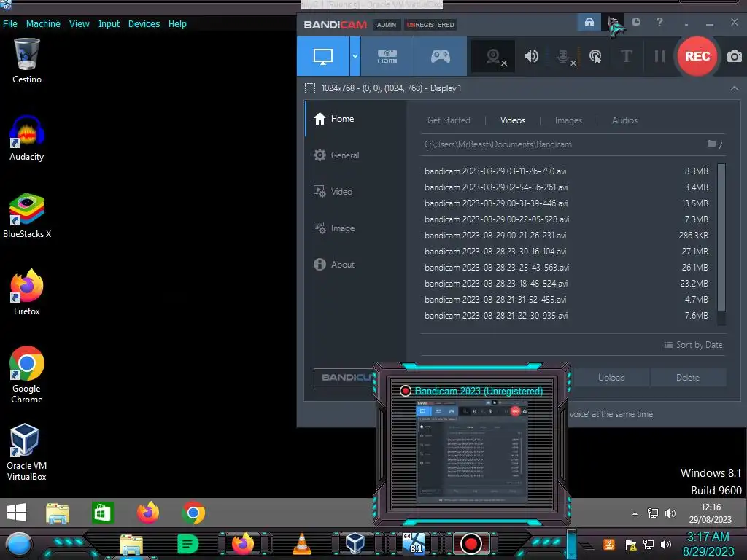Screen dimensions: 747x560
Task: Click the Delete button
Action: (x=688, y=378)
